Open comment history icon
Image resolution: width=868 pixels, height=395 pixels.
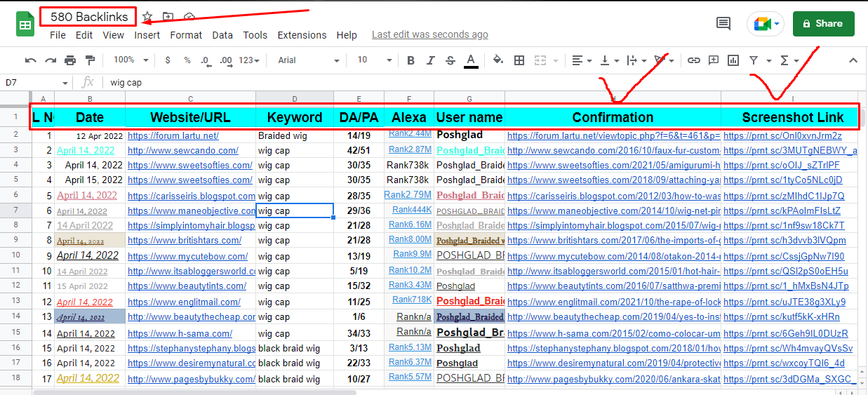point(723,23)
